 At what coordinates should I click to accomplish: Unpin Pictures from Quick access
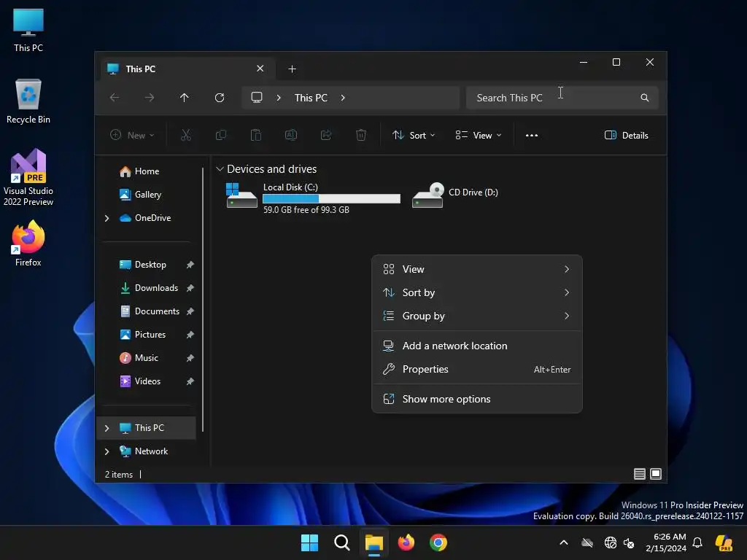click(190, 334)
